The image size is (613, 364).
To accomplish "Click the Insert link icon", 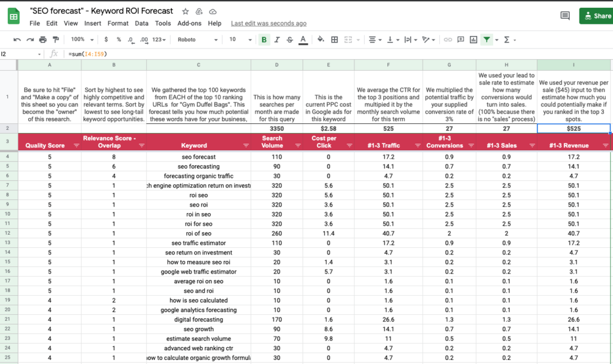I will point(448,40).
